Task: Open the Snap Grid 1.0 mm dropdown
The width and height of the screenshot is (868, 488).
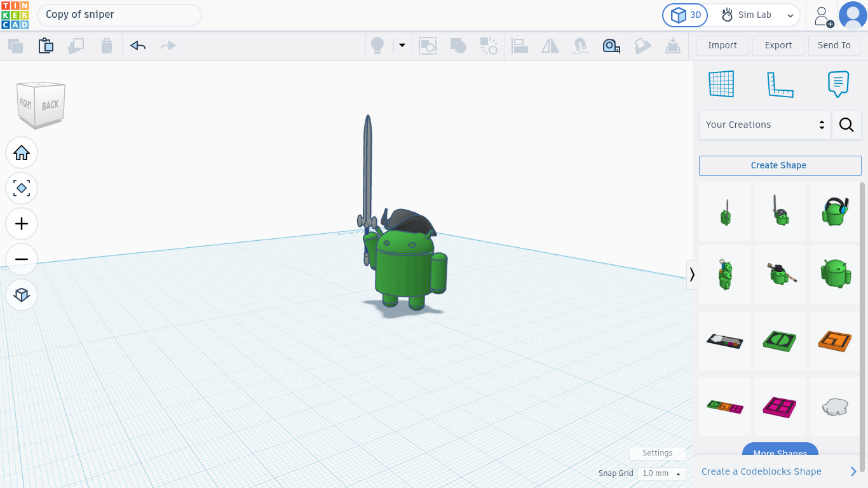Action: click(661, 473)
